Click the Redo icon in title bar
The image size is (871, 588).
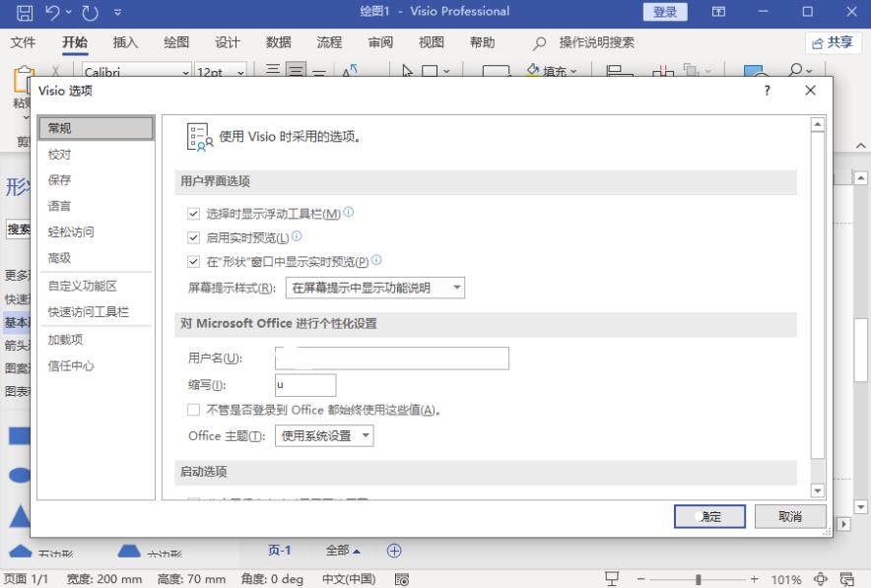click(90, 12)
